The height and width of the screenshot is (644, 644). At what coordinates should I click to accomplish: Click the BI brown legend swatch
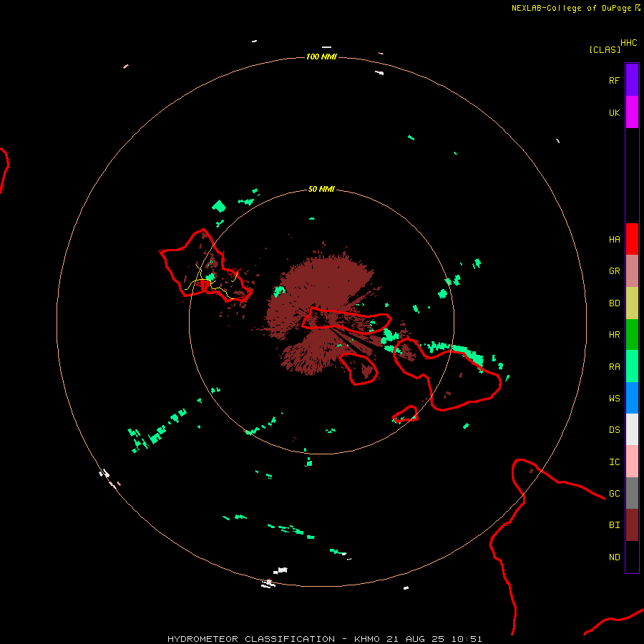coord(632,525)
